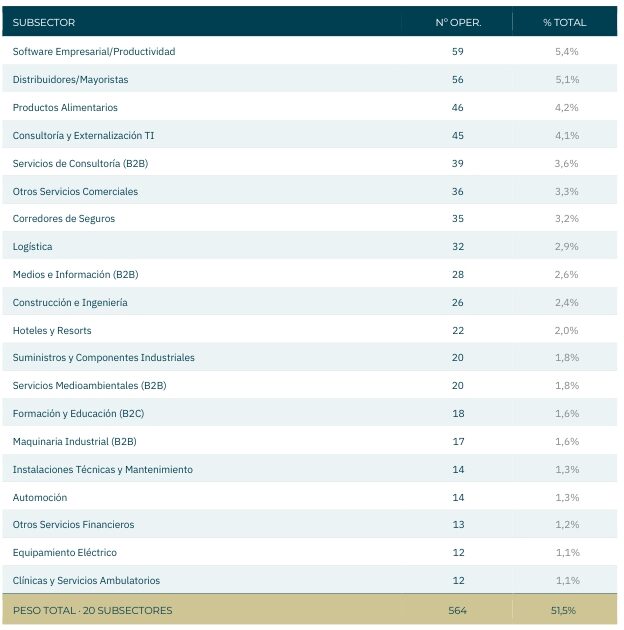The image size is (624, 630).
Task: Click the Hoteles y Resorts entry
Action: (x=52, y=330)
